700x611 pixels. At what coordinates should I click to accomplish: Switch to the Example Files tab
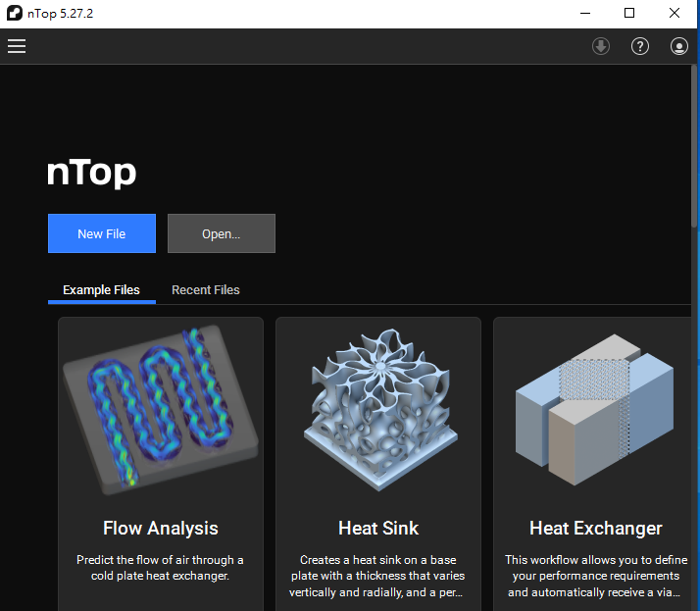click(x=101, y=290)
